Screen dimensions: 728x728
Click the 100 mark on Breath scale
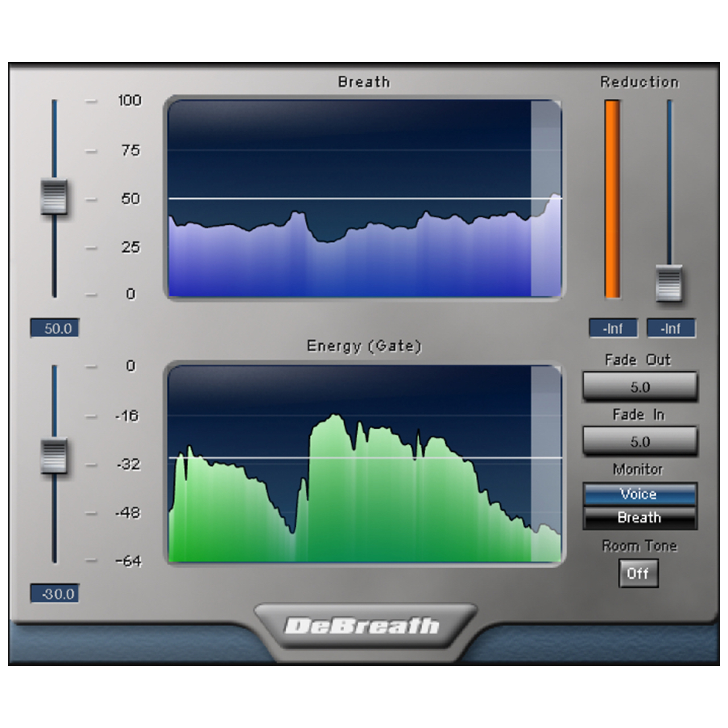130,101
